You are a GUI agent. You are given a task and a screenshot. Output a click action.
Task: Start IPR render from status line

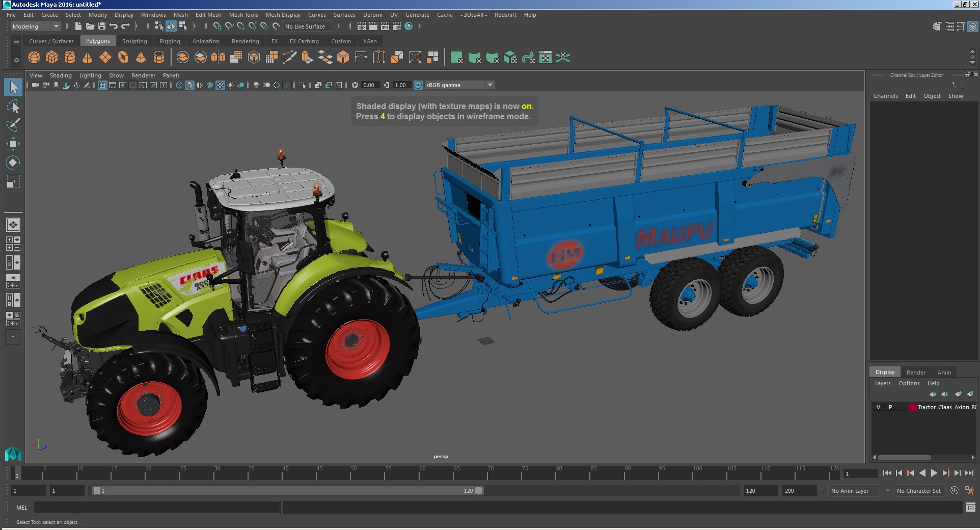pos(385,26)
